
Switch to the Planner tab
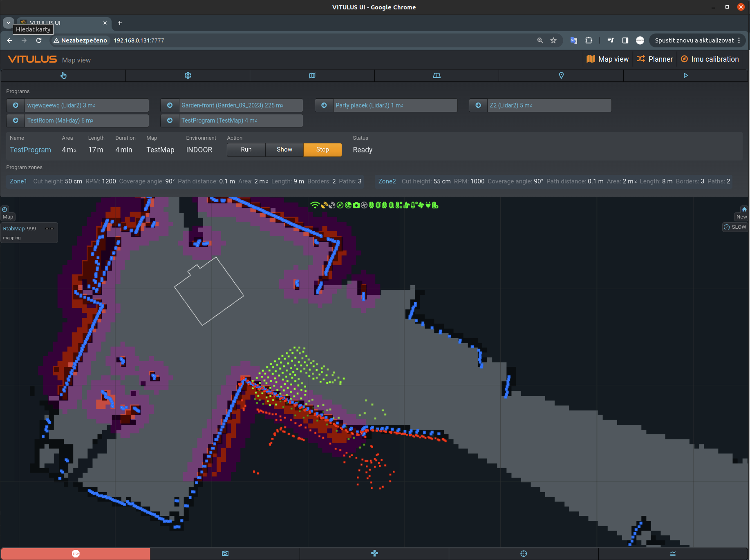pos(655,59)
